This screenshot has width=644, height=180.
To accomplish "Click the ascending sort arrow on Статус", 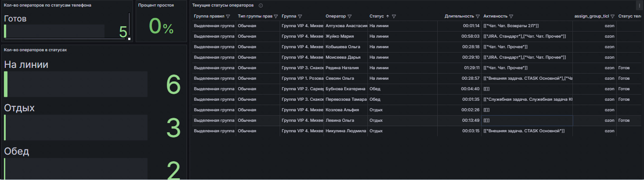I will pos(387,16).
